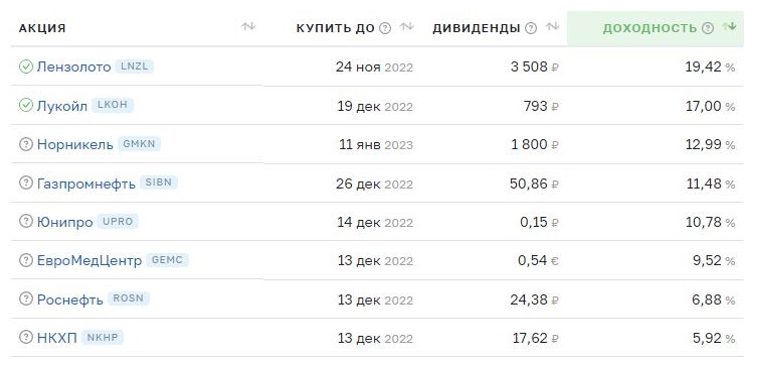Open help icon next to КУПИТЬ ДО

pyautogui.click(x=385, y=28)
